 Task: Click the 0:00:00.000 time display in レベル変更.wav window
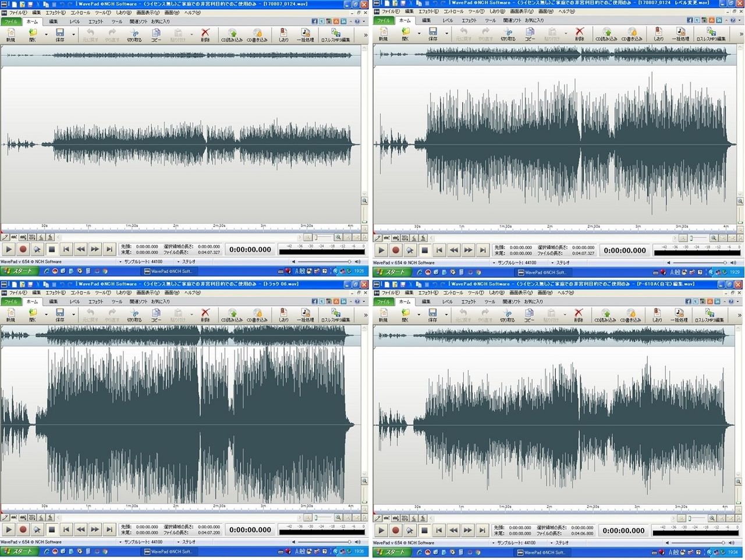(625, 250)
